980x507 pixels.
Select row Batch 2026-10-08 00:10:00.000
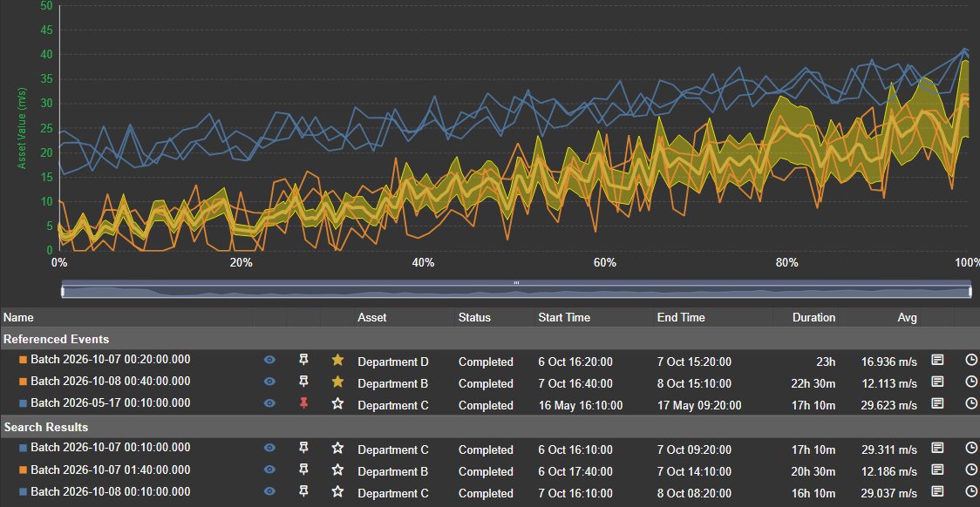(x=490, y=491)
